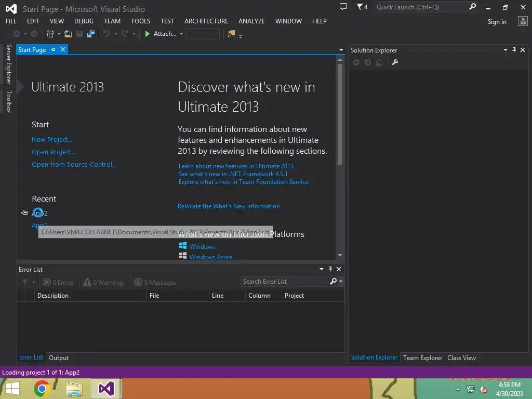Click Solution Explorer Forward button icon
Image resolution: width=532 pixels, height=399 pixels.
[368, 62]
